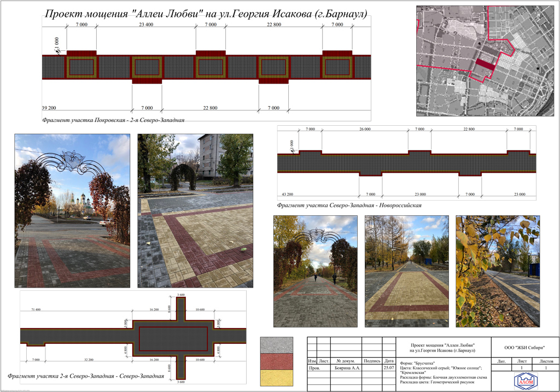Click the 'Листов' header cell
This screenshot has width=560, height=392.
pos(546,361)
